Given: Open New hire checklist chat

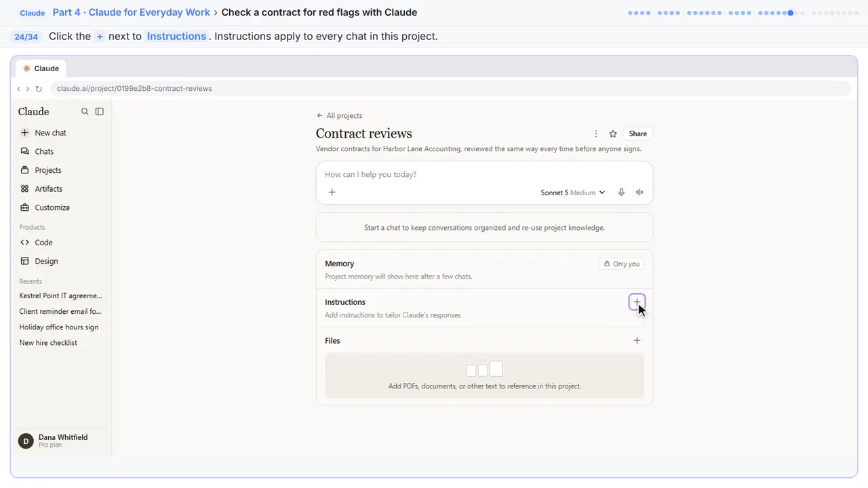Looking at the screenshot, I should click(48, 343).
